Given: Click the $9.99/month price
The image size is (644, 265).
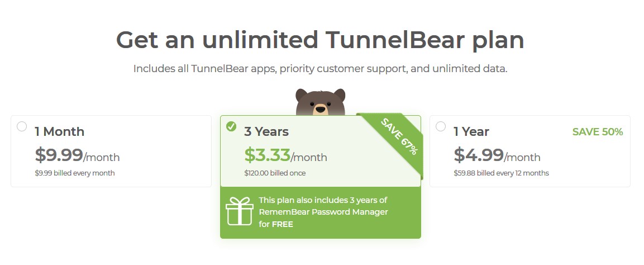Looking at the screenshot, I should [77, 155].
